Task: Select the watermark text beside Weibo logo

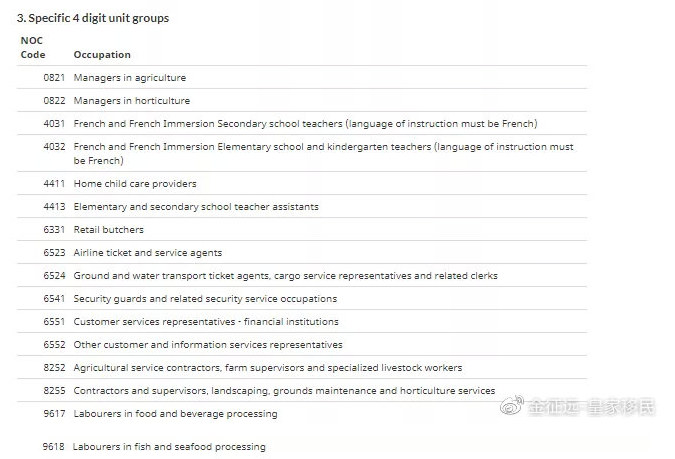Action: coord(592,407)
